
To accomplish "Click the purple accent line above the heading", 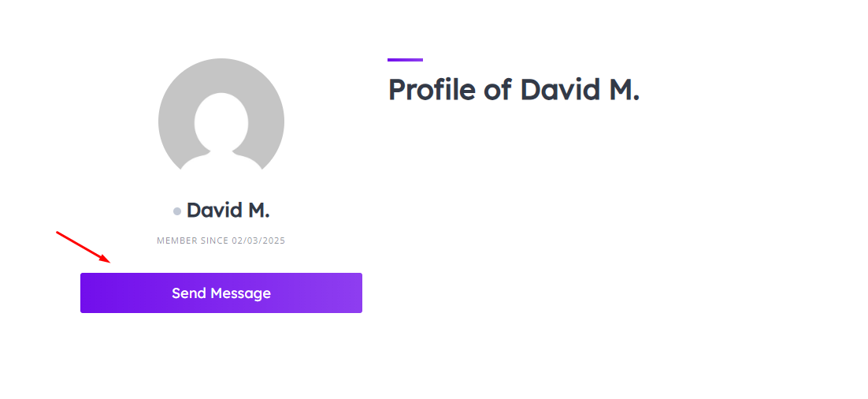I will coord(405,60).
